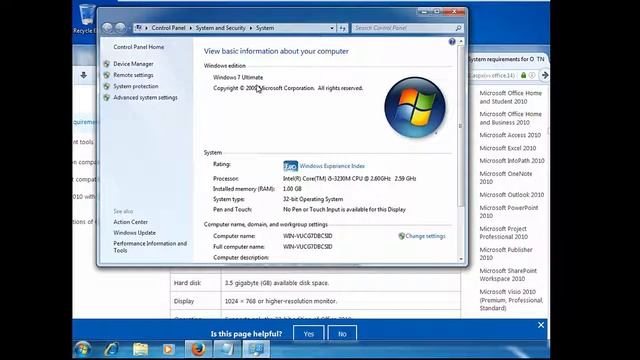Open the Microsoft Outlook 2010 link
The image size is (640, 360).
tap(511, 195)
